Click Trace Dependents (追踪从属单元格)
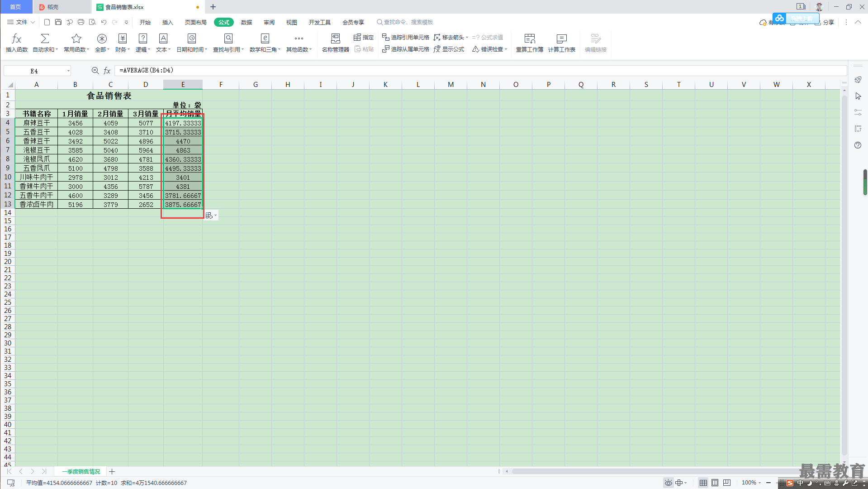 [x=406, y=49]
